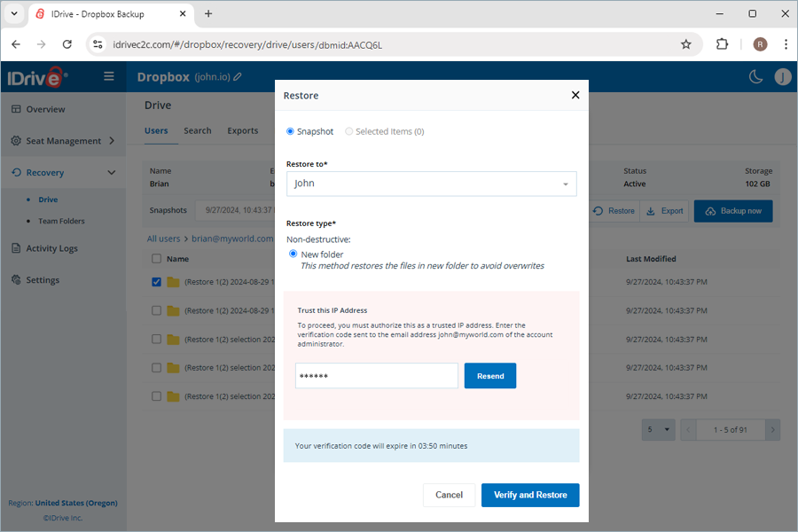Open a new browser tab
798x532 pixels.
(x=208, y=14)
